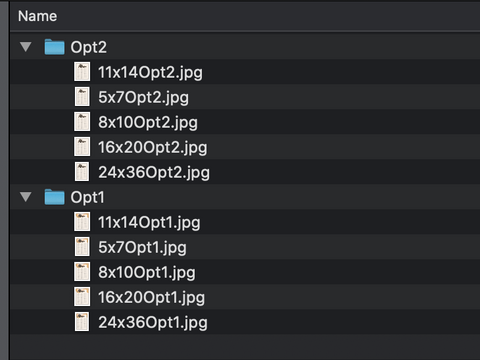Click the 11x14Opt1.jpg file thumbnail icon
Image resolution: width=480 pixels, height=360 pixels.
pyautogui.click(x=82, y=222)
